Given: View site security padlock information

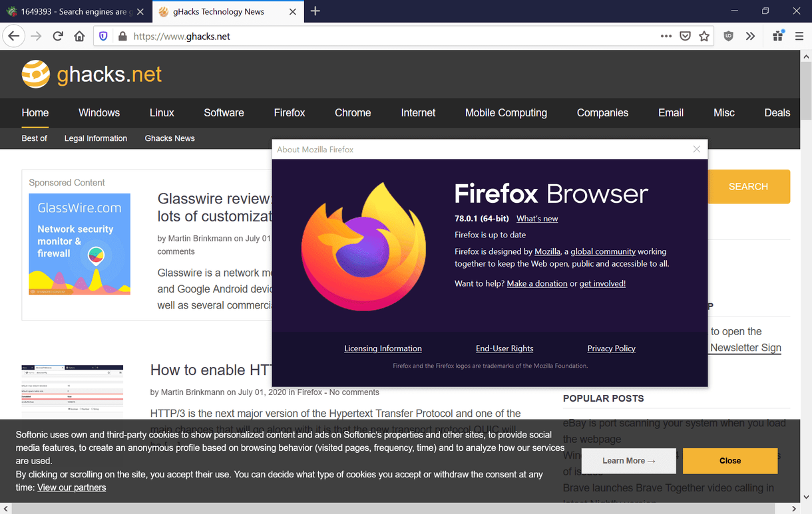Looking at the screenshot, I should click(x=122, y=36).
